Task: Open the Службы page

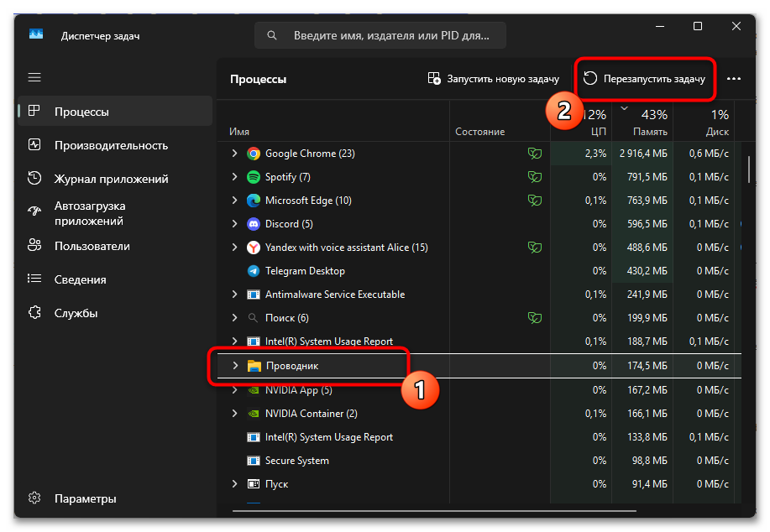Action: [115, 313]
